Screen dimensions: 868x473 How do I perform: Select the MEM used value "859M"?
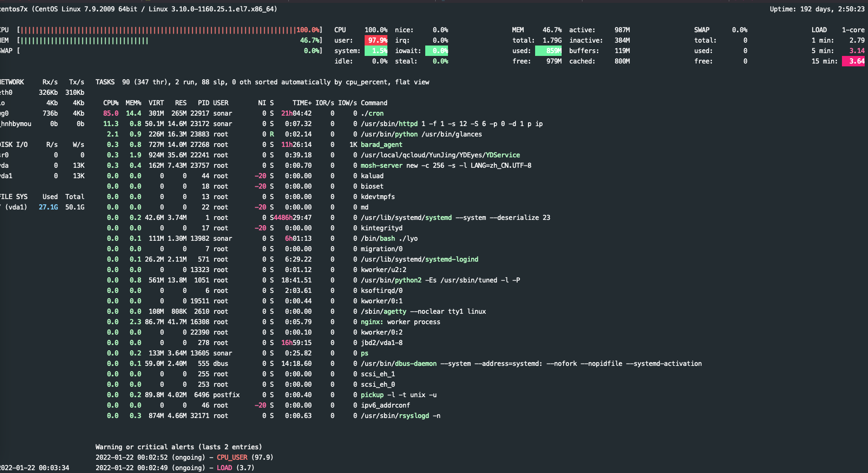[x=548, y=51]
